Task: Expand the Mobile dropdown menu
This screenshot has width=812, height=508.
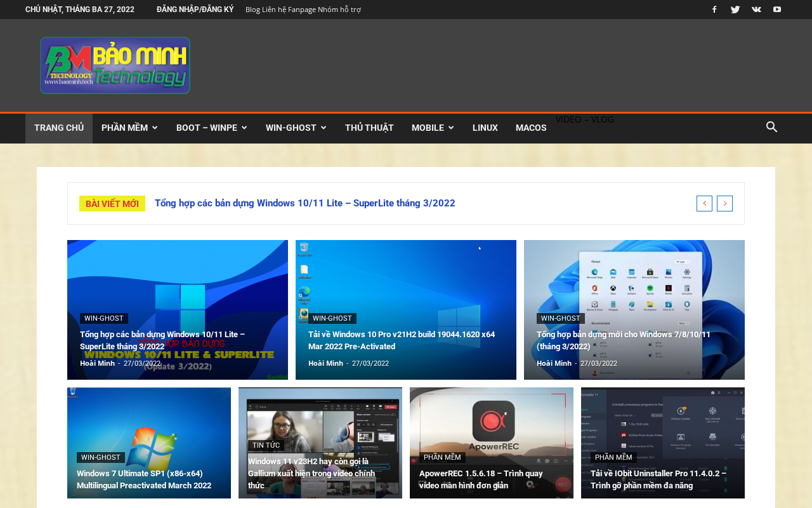Action: pos(433,128)
